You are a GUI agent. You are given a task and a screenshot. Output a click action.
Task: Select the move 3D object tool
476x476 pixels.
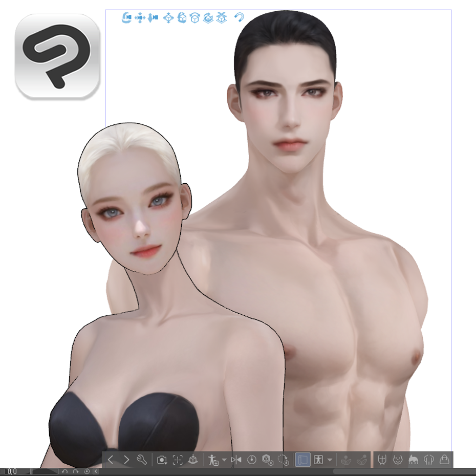169,17
